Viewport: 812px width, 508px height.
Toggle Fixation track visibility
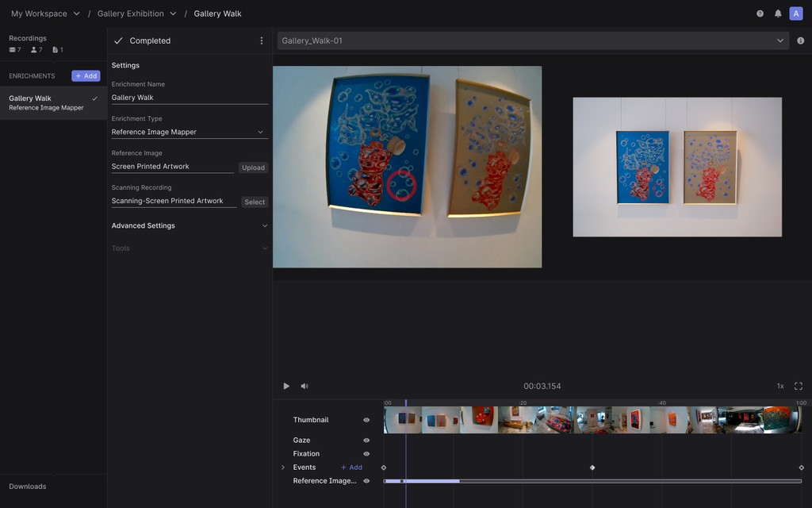[366, 453]
